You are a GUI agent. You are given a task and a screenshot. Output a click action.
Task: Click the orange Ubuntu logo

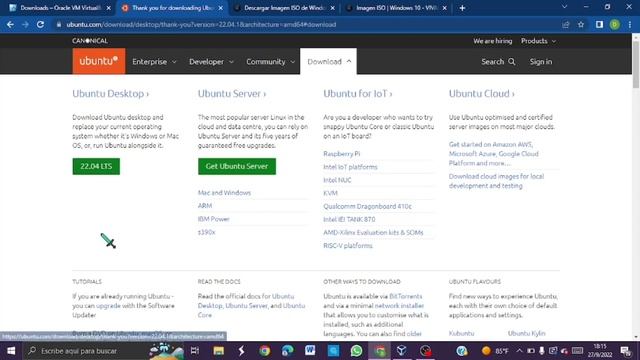[99, 61]
